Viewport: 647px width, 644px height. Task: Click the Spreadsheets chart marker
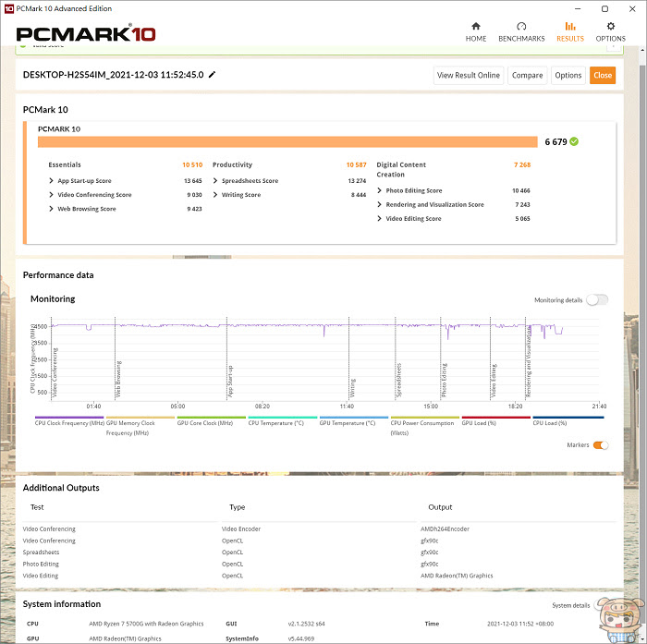tap(398, 381)
